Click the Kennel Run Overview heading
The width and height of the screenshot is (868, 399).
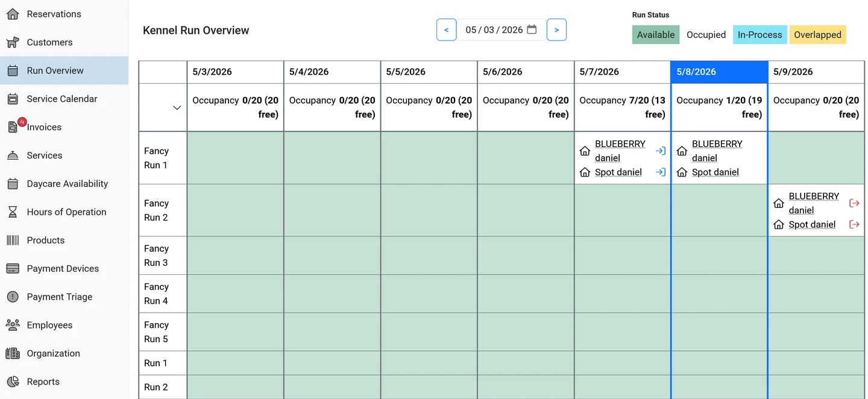[x=196, y=30]
